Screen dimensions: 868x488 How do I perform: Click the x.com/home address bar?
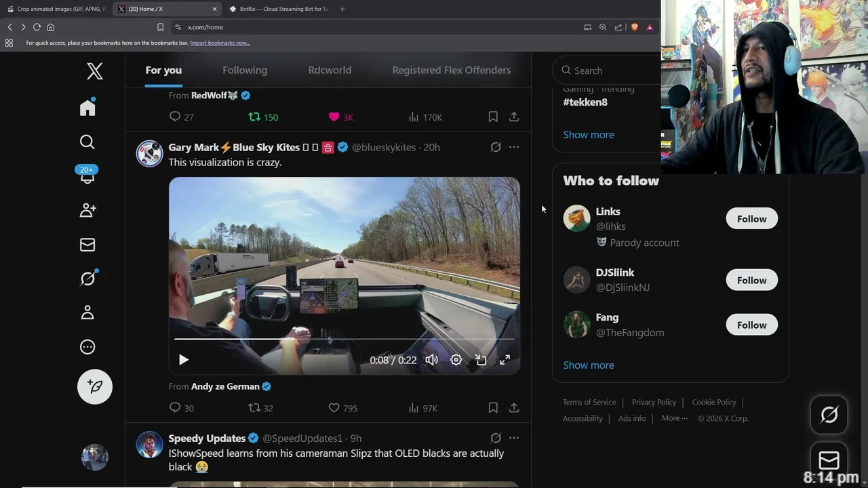[376, 27]
